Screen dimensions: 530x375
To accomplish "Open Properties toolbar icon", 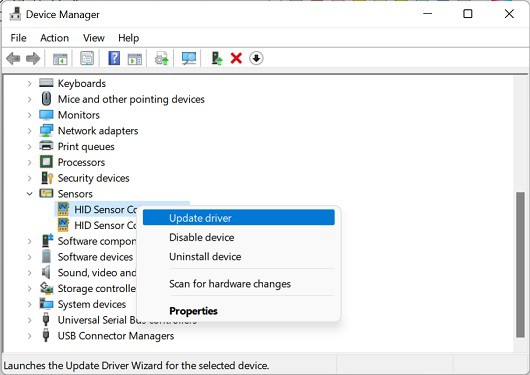I will click(x=87, y=58).
